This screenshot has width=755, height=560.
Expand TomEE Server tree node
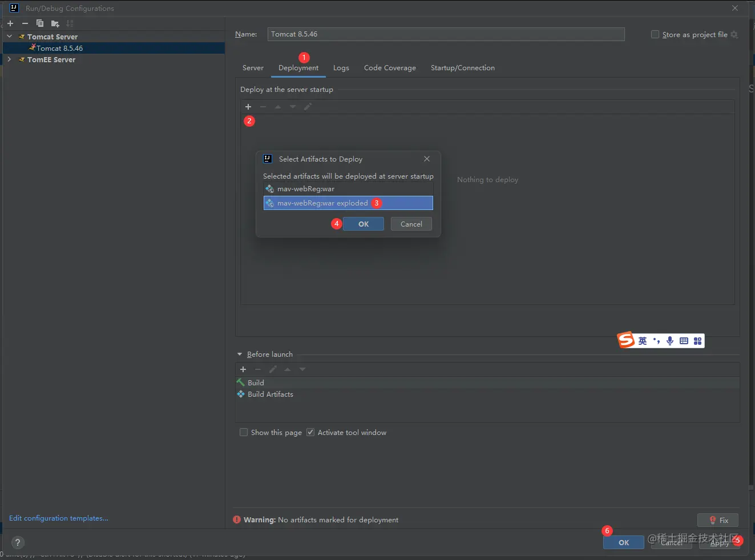pos(9,59)
